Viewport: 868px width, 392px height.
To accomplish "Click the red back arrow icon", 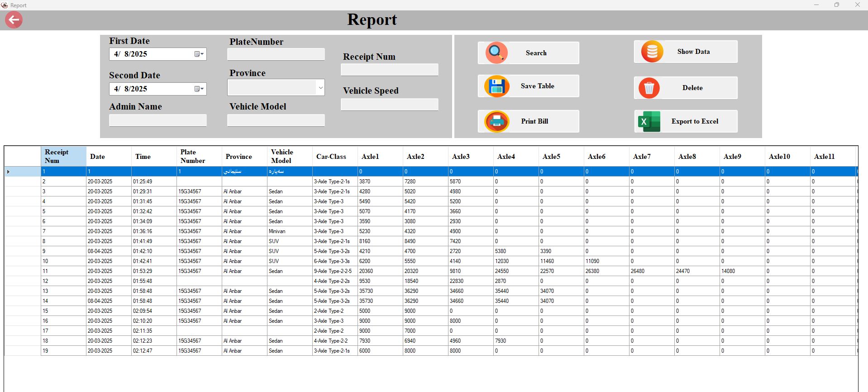I will click(14, 20).
